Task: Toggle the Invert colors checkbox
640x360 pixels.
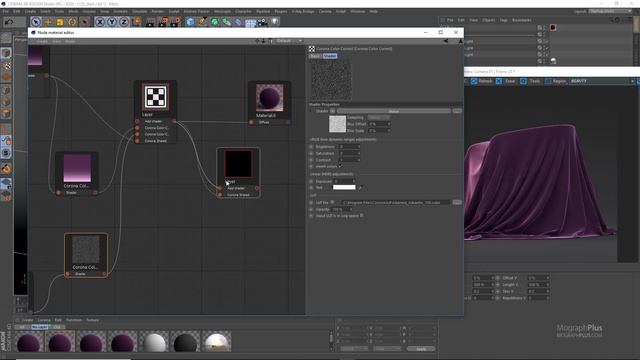Action: (x=340, y=166)
